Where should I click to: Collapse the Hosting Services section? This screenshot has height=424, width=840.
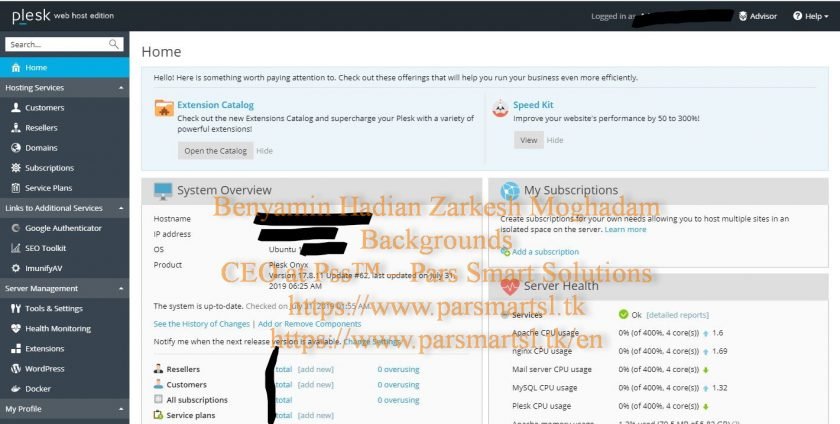pos(121,88)
